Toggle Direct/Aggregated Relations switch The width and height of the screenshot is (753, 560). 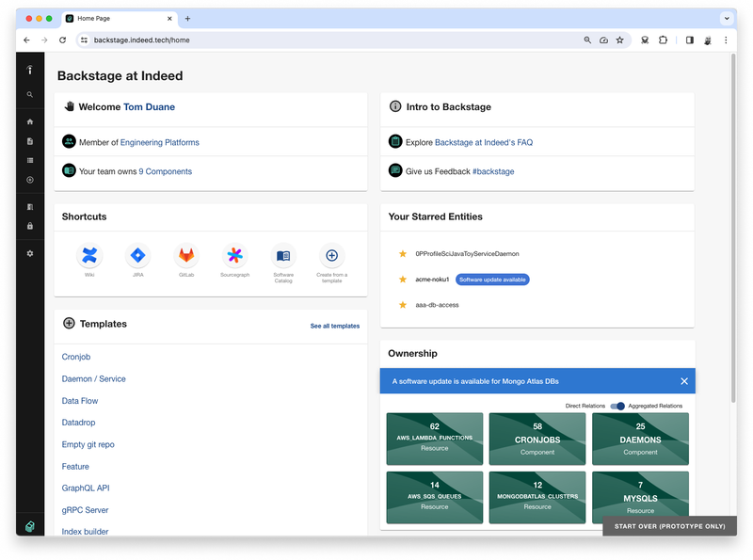617,406
